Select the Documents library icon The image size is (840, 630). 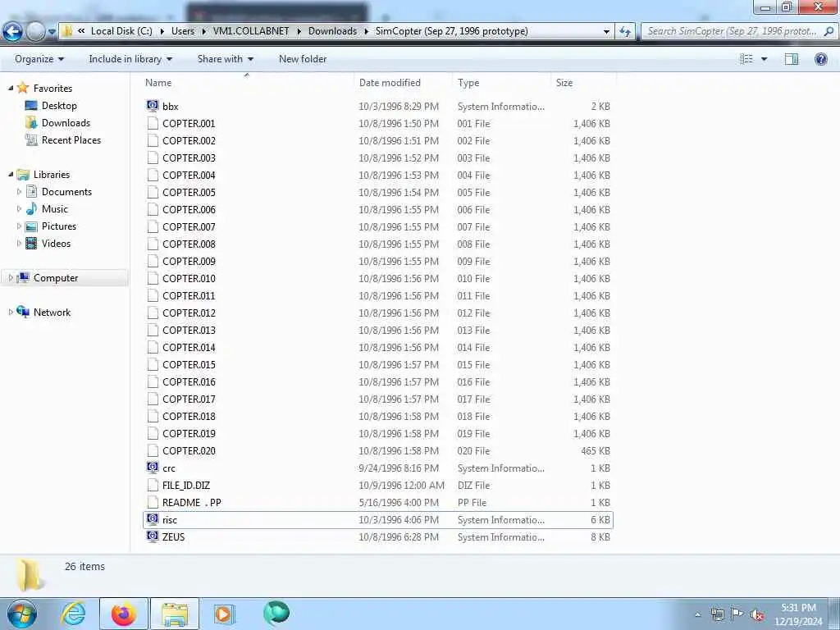(x=32, y=191)
